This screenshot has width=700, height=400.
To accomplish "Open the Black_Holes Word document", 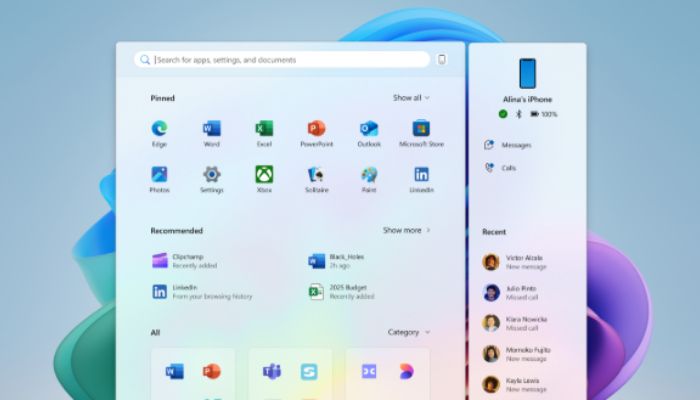I will [x=336, y=261].
